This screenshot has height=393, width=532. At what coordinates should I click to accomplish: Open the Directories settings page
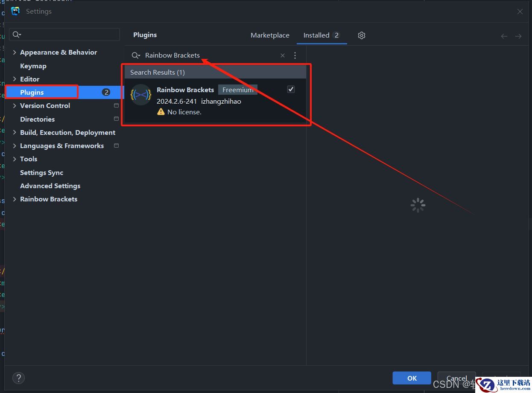pos(37,119)
